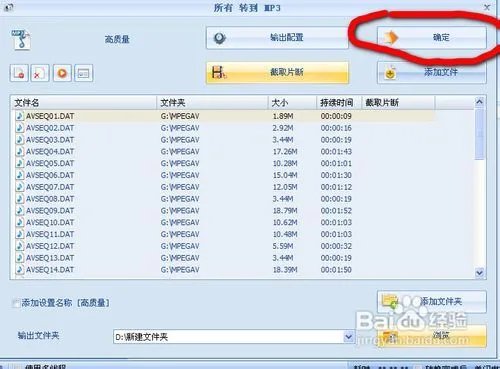Click the file list vertical scrollbar thumb
The width and height of the screenshot is (500, 369).
[479, 133]
